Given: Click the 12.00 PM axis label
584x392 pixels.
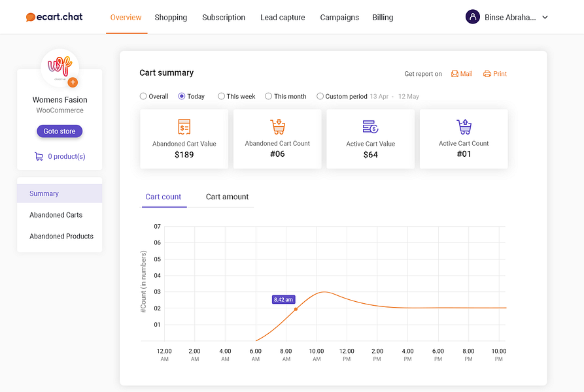Looking at the screenshot, I should pos(347,355).
